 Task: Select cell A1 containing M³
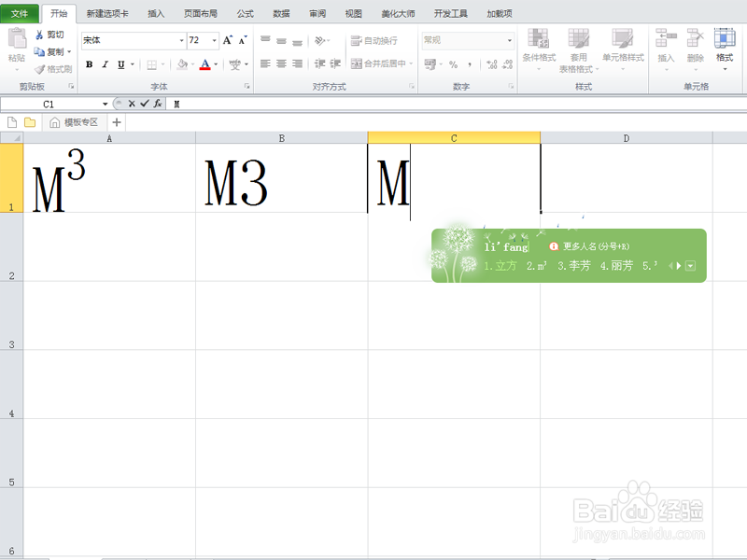point(109,178)
